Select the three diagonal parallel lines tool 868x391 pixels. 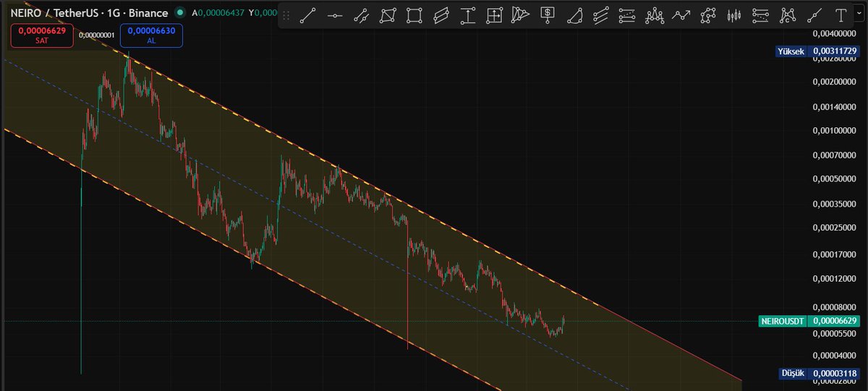pos(601,15)
